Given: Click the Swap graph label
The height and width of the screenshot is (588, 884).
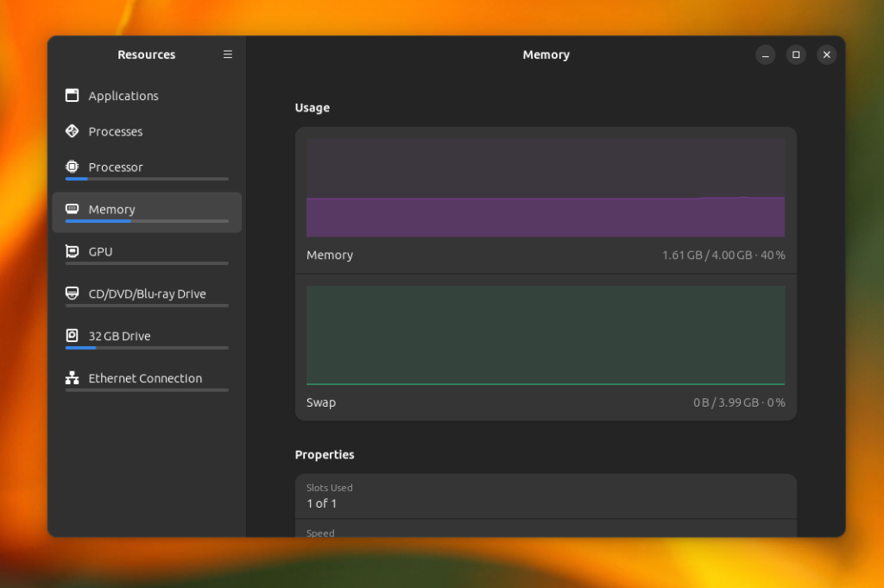Looking at the screenshot, I should 321,402.
